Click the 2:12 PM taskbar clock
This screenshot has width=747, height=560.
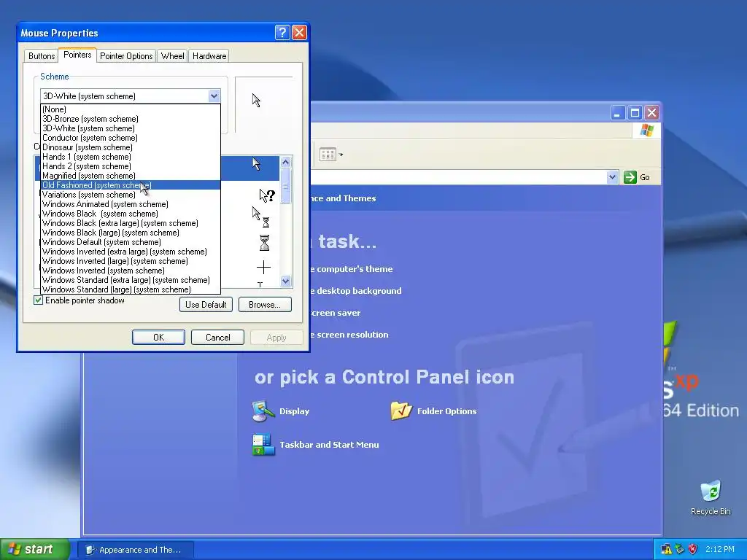(x=720, y=549)
